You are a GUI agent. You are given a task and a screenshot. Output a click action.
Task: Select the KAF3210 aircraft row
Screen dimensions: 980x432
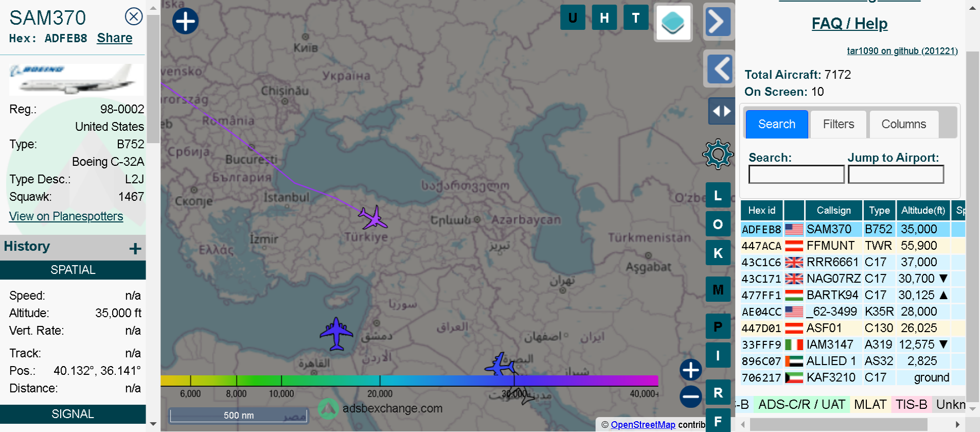[x=853, y=377]
